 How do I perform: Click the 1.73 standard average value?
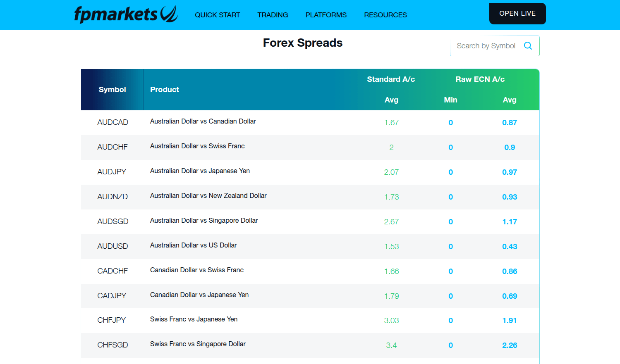pos(391,197)
